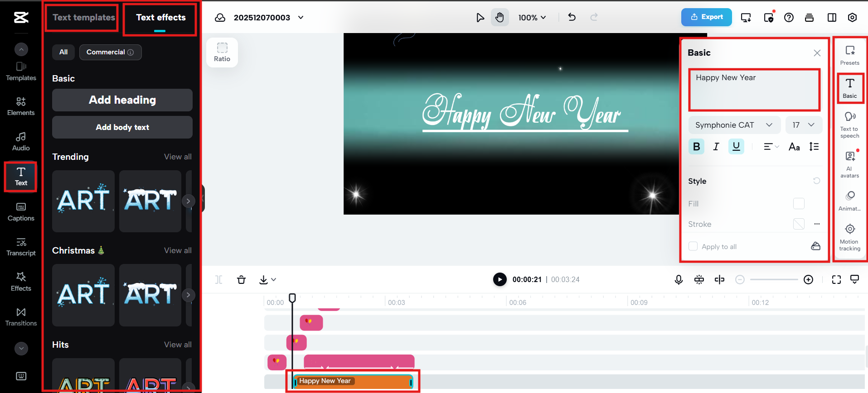Click the CapCut logo icon
868x393 pixels.
tap(21, 17)
